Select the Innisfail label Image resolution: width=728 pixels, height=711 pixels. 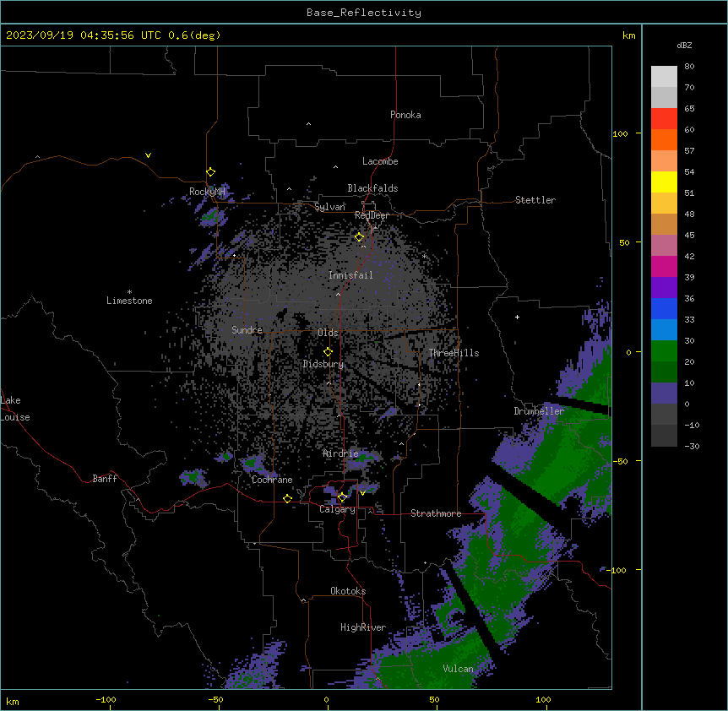350,275
